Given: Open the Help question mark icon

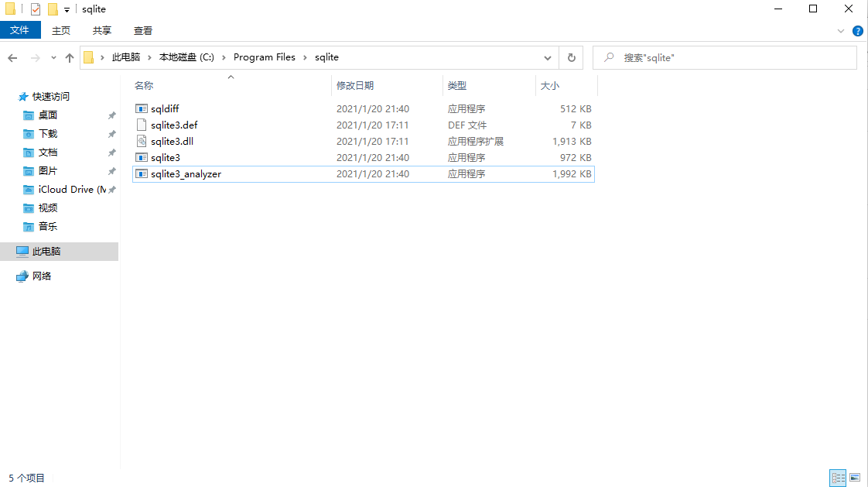Looking at the screenshot, I should [x=857, y=31].
